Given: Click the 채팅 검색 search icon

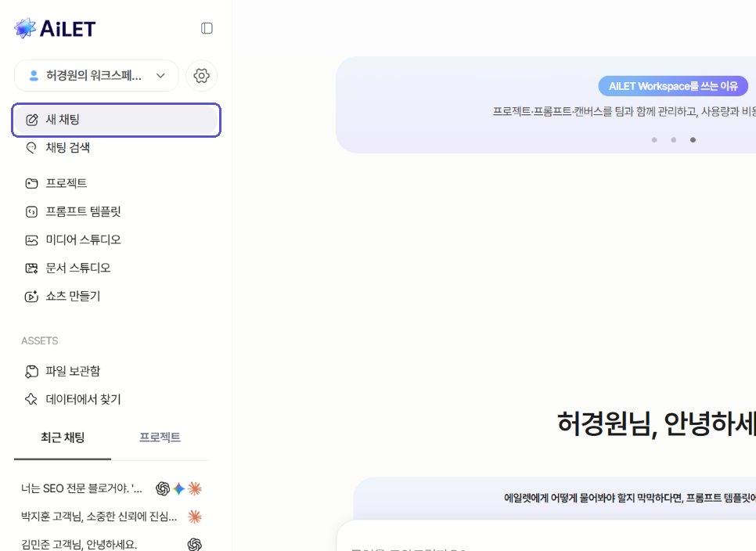Looking at the screenshot, I should 31,148.
